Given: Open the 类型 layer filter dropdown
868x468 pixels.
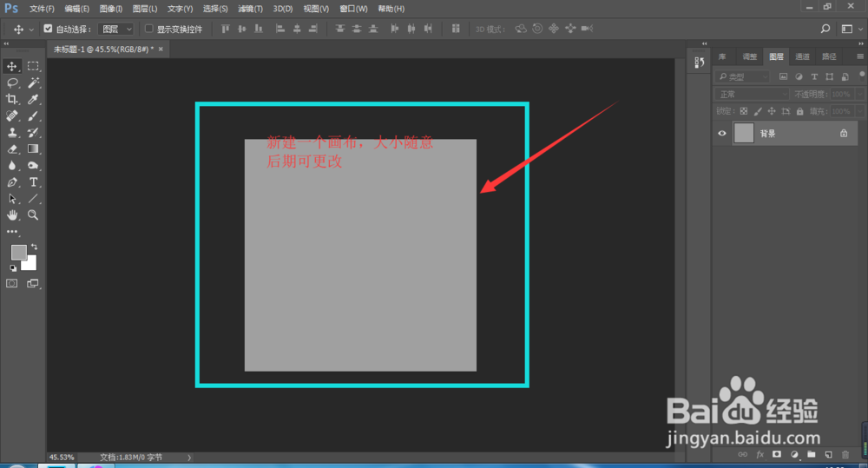Looking at the screenshot, I should 742,76.
